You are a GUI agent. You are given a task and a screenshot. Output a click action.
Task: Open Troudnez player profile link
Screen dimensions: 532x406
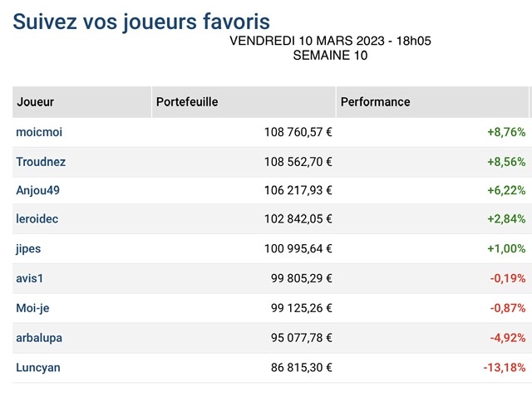tap(41, 162)
